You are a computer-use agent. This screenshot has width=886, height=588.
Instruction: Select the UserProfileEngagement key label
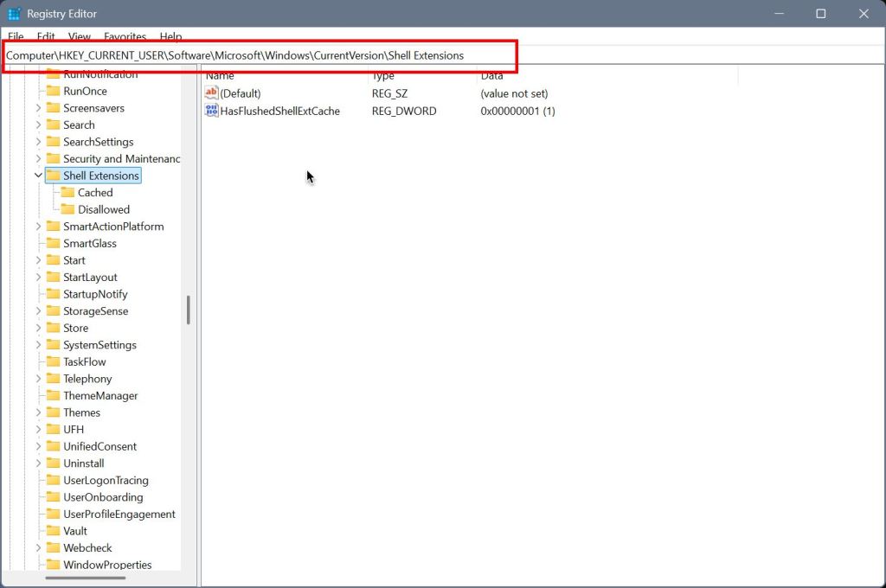pos(119,514)
